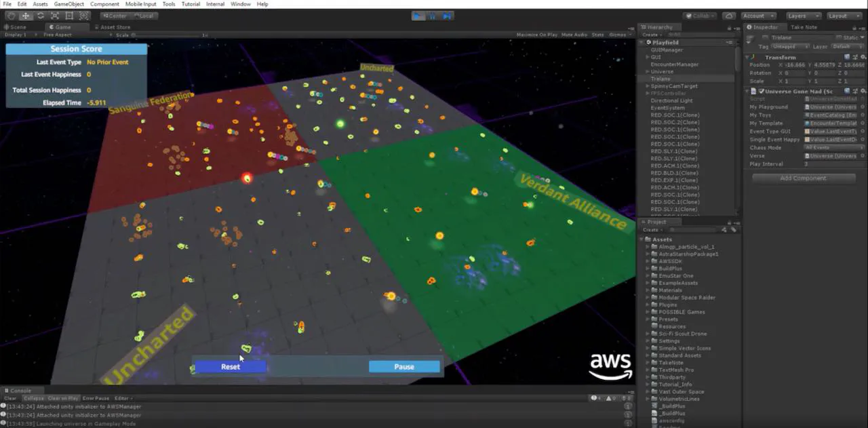Select the Move tool in toolbar

(26, 16)
